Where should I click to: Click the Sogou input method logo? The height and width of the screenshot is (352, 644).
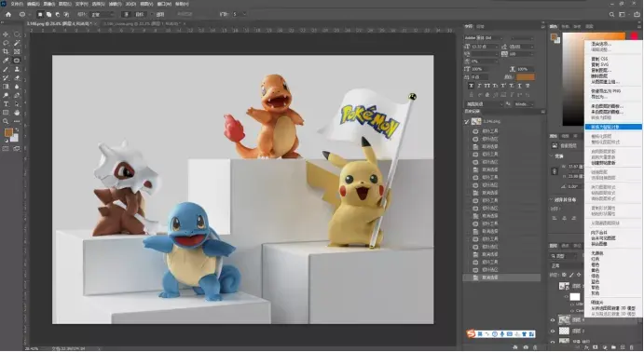tap(472, 334)
